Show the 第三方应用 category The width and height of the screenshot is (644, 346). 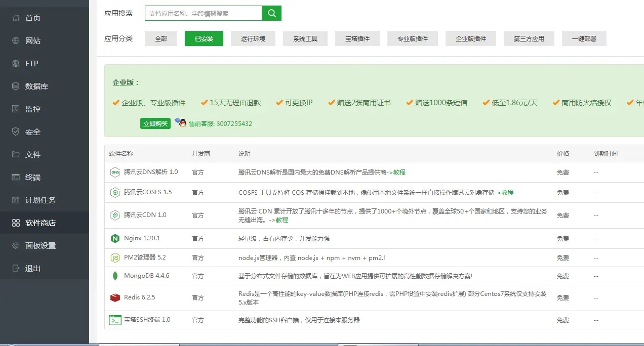tap(529, 38)
